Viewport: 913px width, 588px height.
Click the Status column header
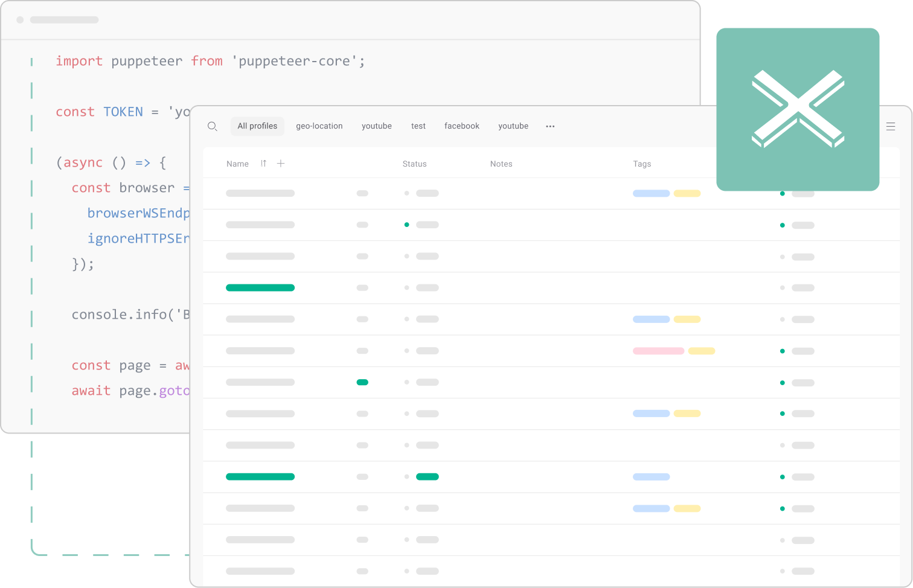415,164
